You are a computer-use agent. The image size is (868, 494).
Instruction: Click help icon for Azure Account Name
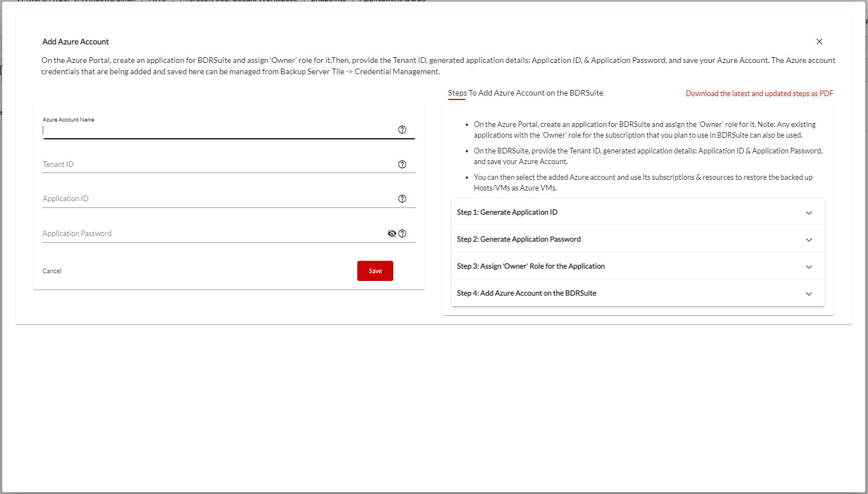(402, 129)
